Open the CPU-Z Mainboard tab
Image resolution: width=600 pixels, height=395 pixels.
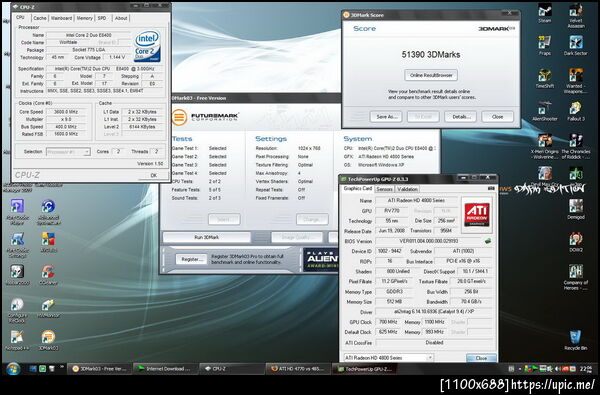point(61,18)
